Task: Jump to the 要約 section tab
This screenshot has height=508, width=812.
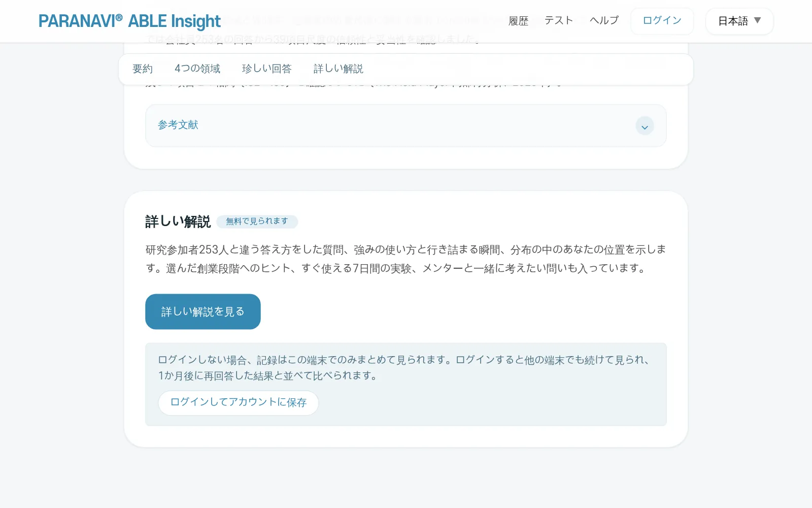Action: click(143, 69)
